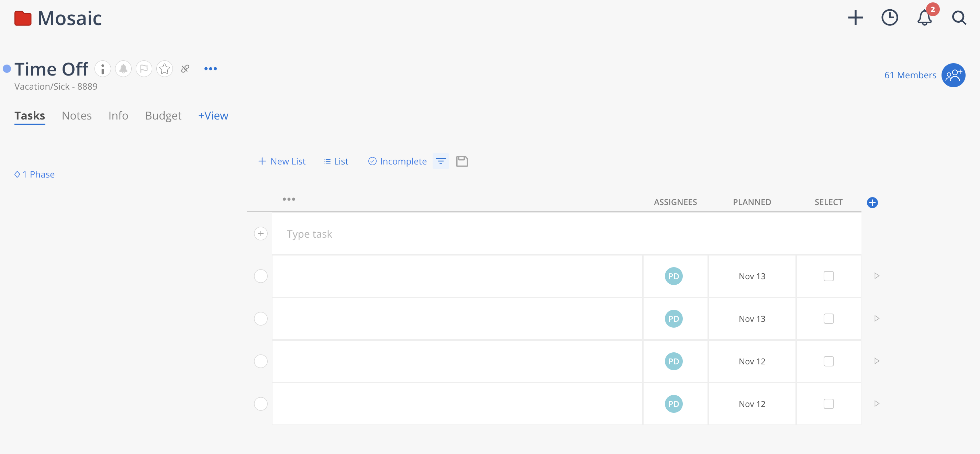980x454 pixels.
Task: Click the red Mosaic folder icon
Action: [23, 18]
